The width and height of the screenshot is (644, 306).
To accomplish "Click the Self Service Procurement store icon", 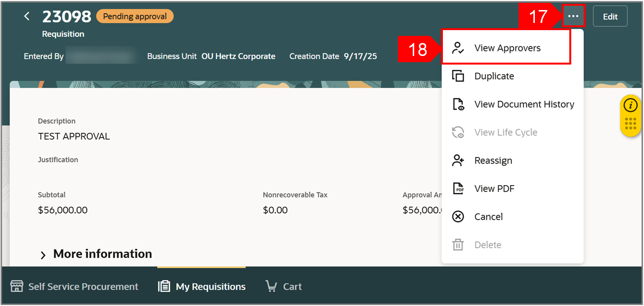I will click(17, 286).
